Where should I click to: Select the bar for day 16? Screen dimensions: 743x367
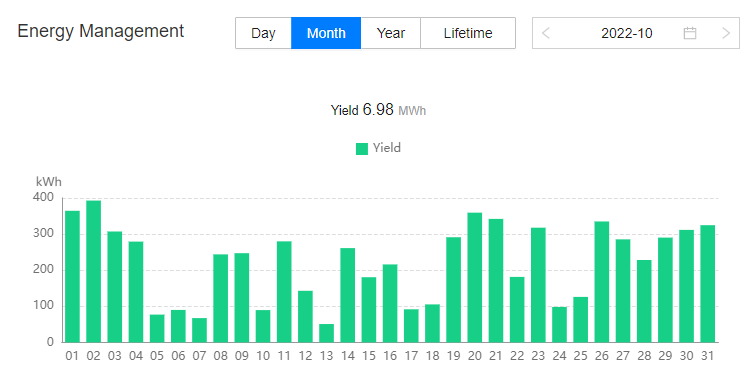(390, 304)
